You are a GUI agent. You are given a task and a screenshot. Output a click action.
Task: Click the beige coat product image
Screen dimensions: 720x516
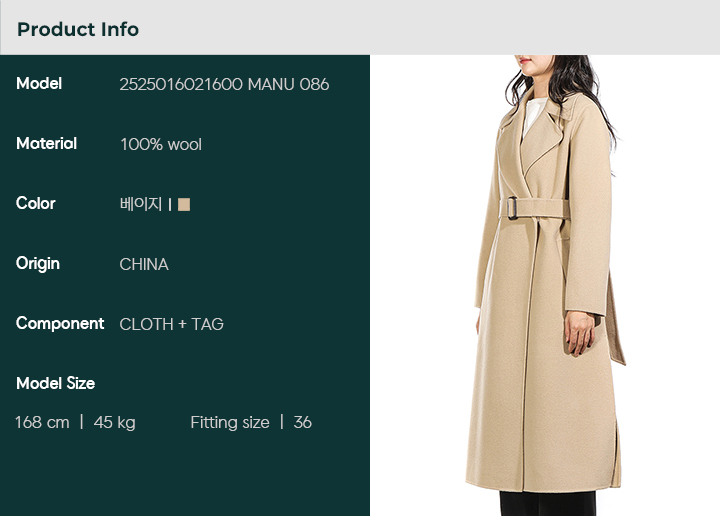click(545, 285)
